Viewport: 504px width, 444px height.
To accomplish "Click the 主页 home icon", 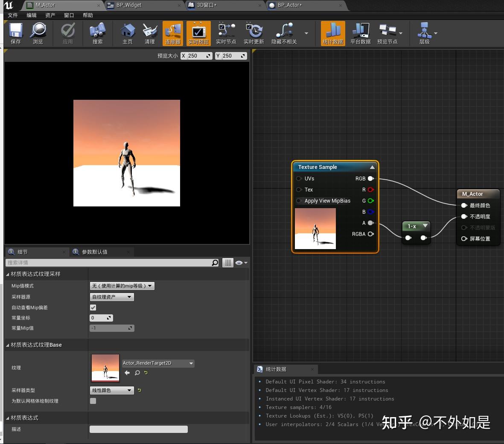I will pyautogui.click(x=127, y=33).
